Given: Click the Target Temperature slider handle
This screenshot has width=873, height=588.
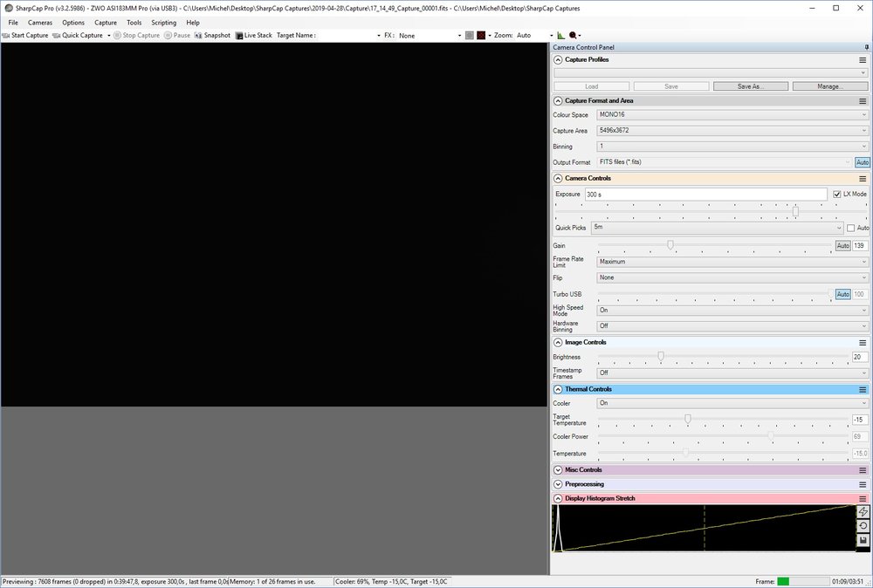Looking at the screenshot, I should (688, 419).
